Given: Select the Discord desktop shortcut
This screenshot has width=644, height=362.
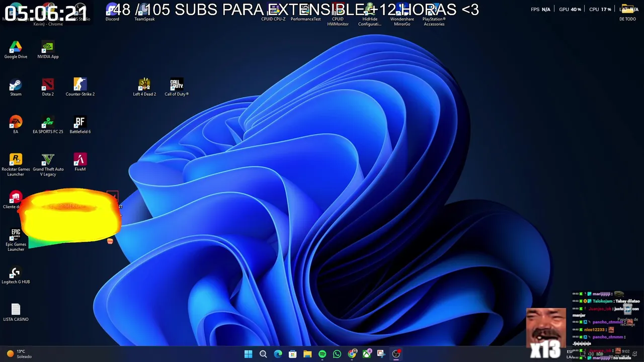Looking at the screenshot, I should (112, 13).
